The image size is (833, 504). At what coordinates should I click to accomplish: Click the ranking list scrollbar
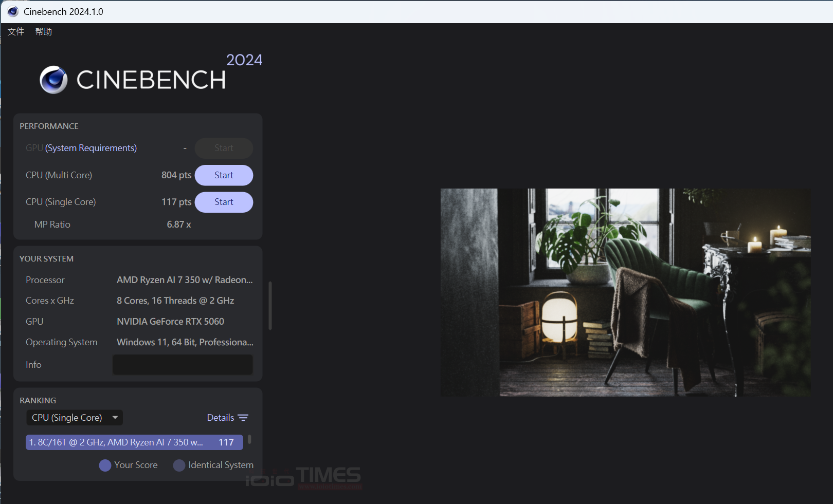coord(249,439)
